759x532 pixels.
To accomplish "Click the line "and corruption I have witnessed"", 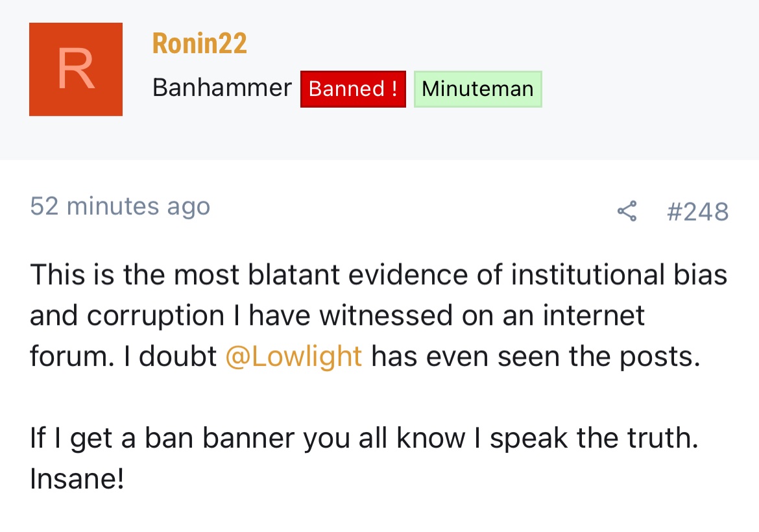I will 337,315.
